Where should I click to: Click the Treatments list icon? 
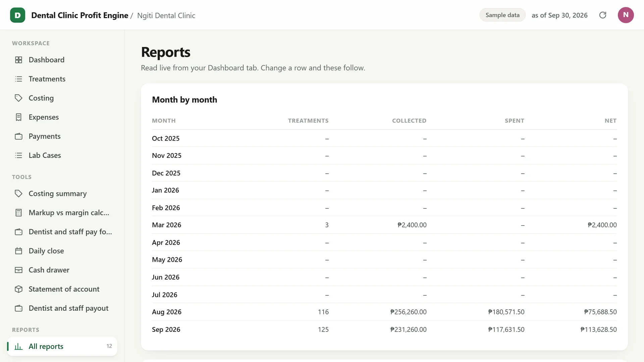(19, 79)
